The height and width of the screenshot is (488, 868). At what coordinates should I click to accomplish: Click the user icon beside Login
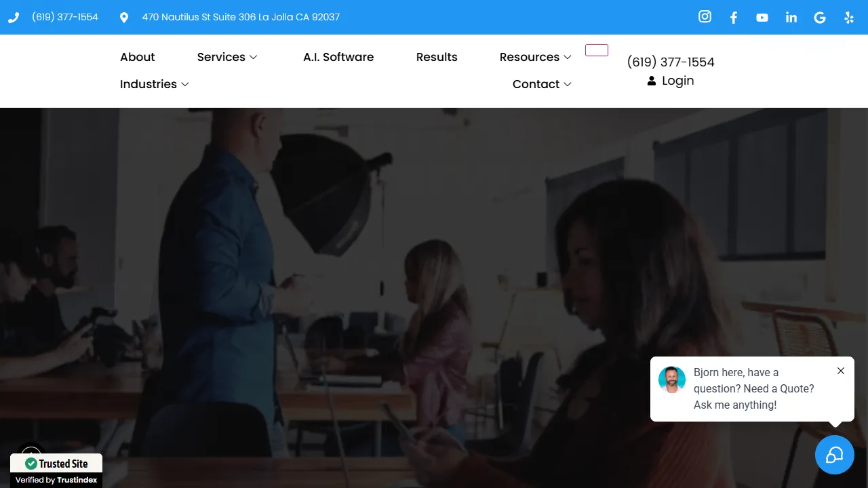652,81
